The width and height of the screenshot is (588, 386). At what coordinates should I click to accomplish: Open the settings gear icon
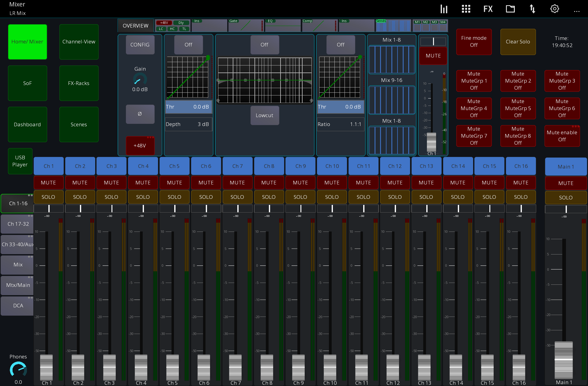(x=555, y=9)
